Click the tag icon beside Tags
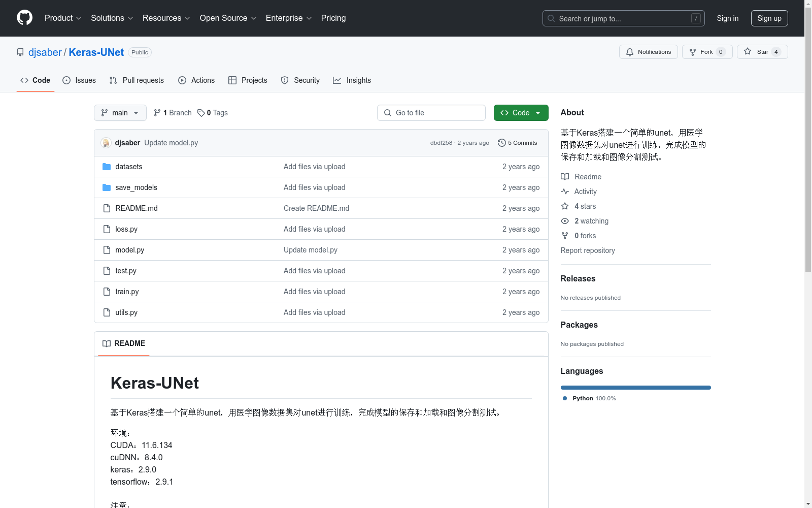 pyautogui.click(x=201, y=113)
